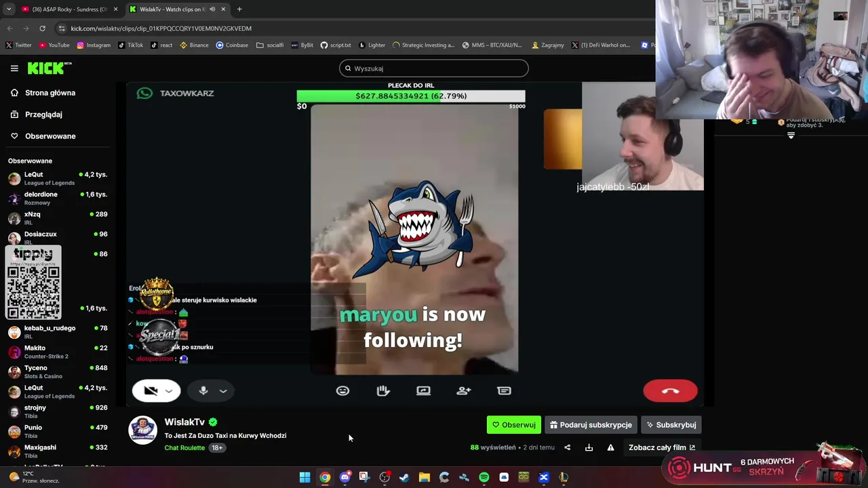The width and height of the screenshot is (868, 488).
Task: Toggle the microphone in the call
Action: tap(203, 390)
